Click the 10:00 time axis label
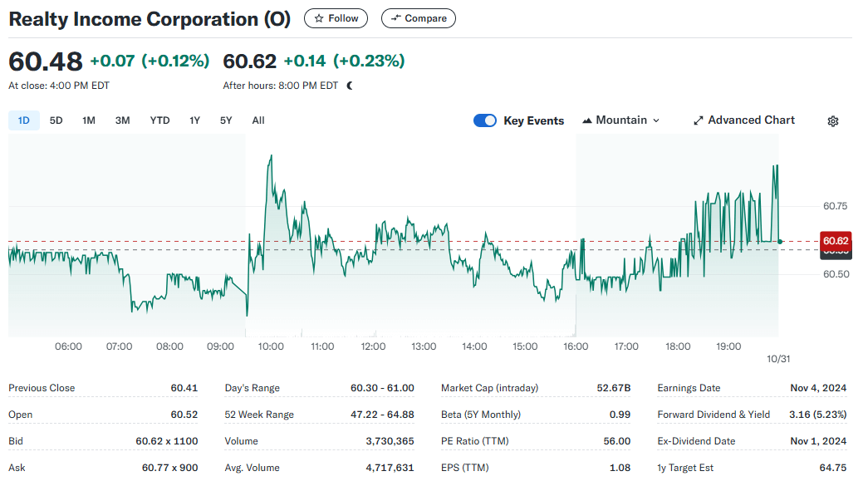 click(271, 346)
